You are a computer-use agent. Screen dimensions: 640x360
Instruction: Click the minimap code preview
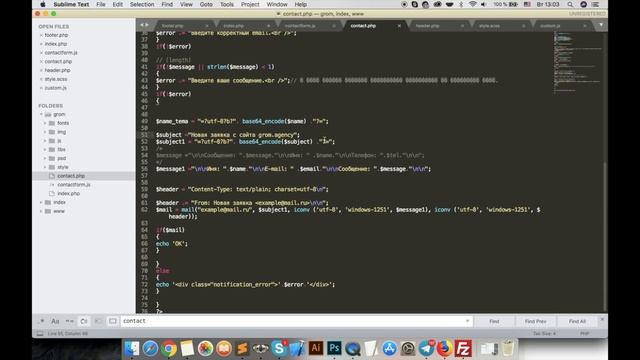pyautogui.click(x=577, y=63)
